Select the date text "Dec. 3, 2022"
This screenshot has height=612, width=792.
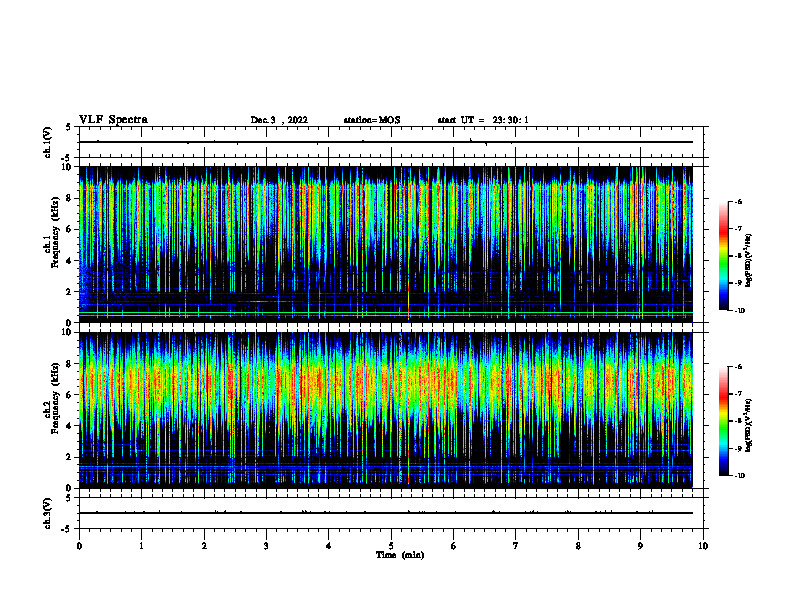coord(279,120)
